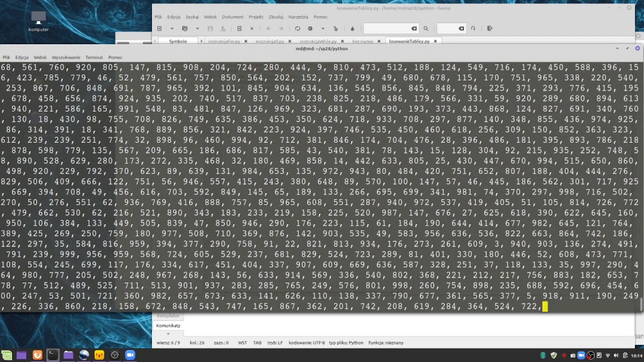The height and width of the screenshot is (362, 644).
Task: Switch to the bez nazwy tab in Geany
Action: pos(363,41)
